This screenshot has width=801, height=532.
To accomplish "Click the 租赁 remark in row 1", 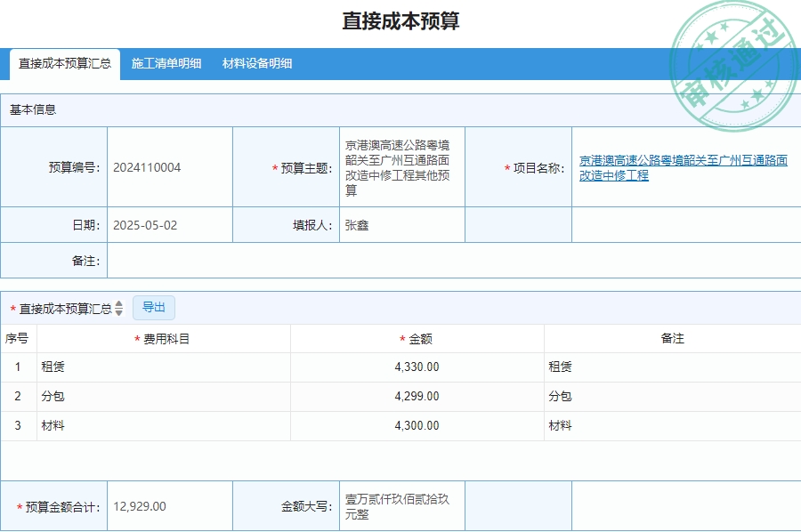I will tap(560, 367).
